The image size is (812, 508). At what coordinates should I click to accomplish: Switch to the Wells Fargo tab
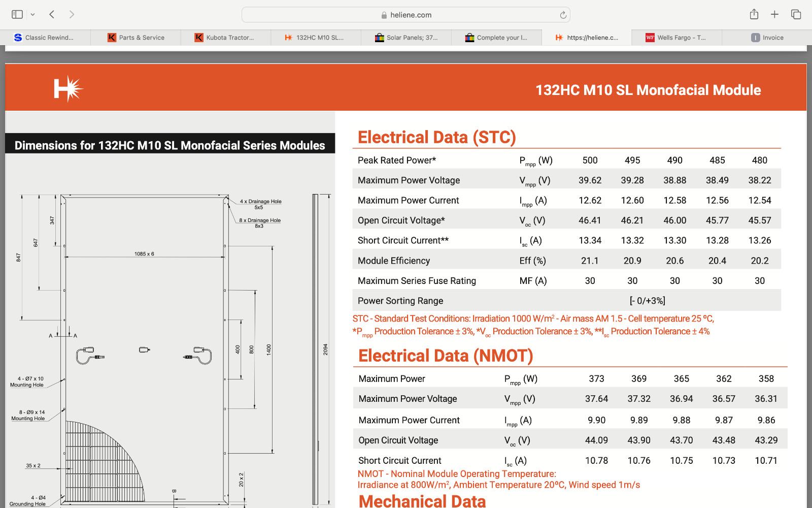point(676,38)
